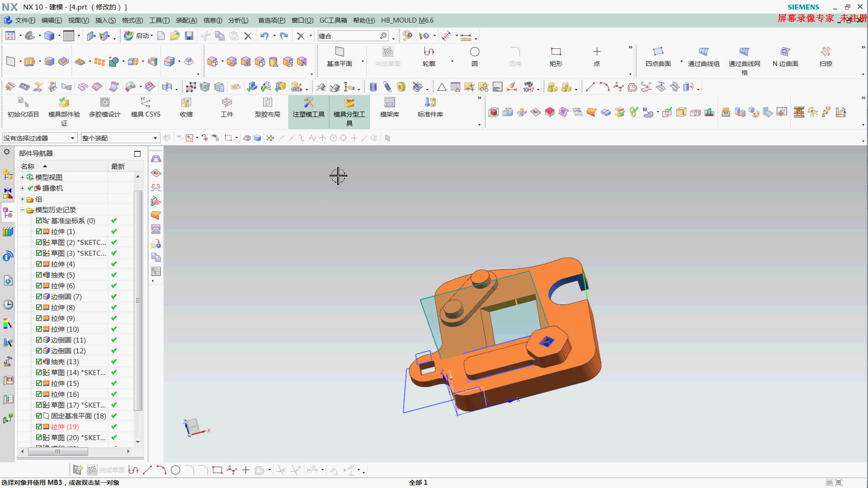Select the 通过曲线组 surface tool
The width and height of the screenshot is (868, 488).
[703, 56]
